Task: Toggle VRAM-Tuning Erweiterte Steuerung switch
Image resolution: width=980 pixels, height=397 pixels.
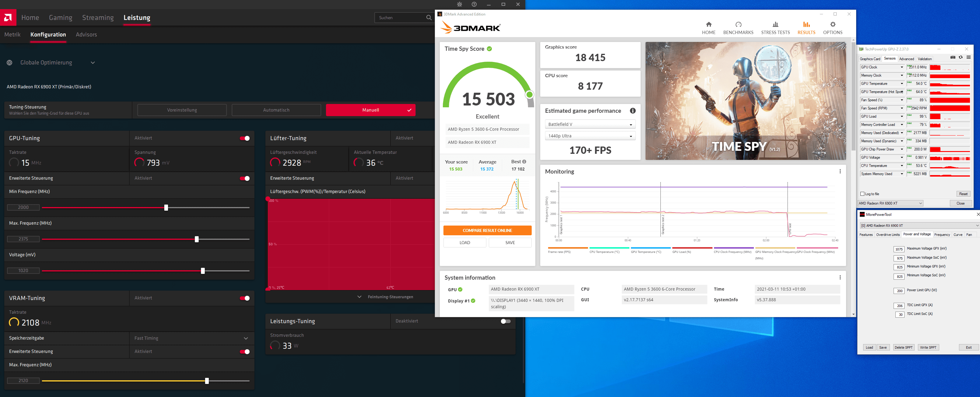Action: 245,352
